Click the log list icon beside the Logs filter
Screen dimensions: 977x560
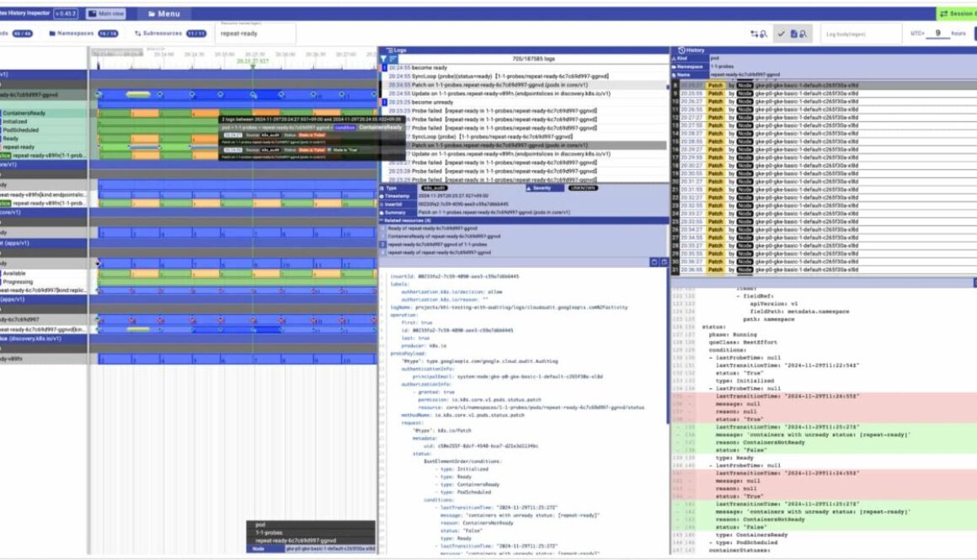tap(393, 56)
